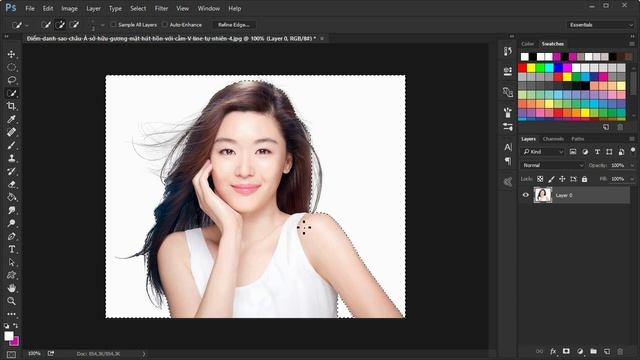Click the Create new group folder icon

[x=593, y=351]
